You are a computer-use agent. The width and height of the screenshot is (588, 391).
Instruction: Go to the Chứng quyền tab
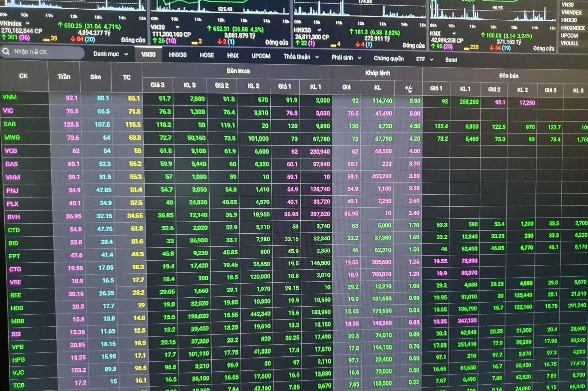[388, 59]
